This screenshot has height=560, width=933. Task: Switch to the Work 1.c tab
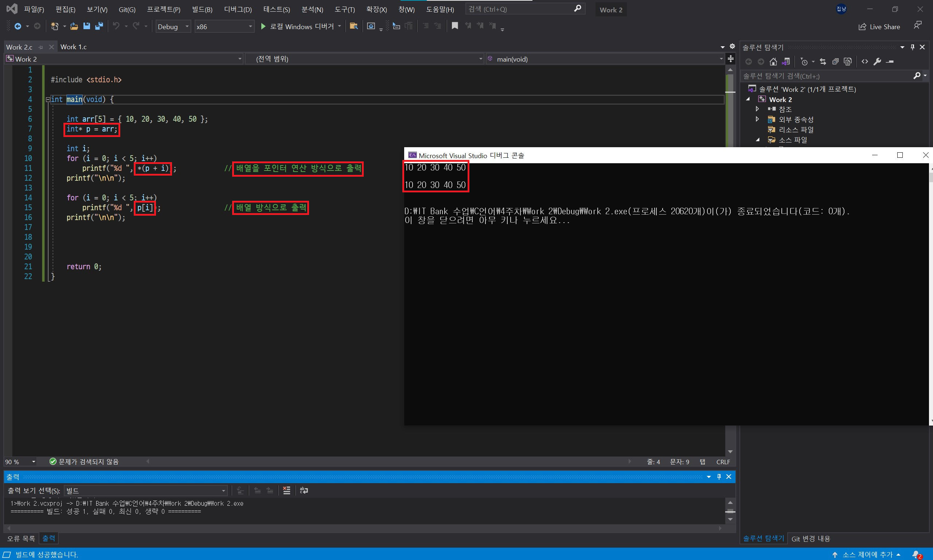click(73, 47)
